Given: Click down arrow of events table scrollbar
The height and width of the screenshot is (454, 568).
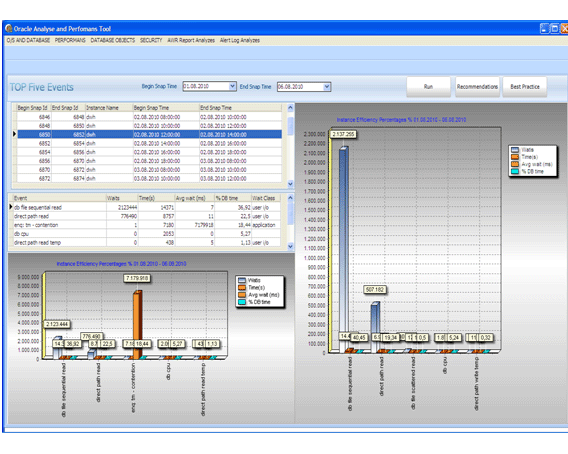Looking at the screenshot, I should [290, 246].
